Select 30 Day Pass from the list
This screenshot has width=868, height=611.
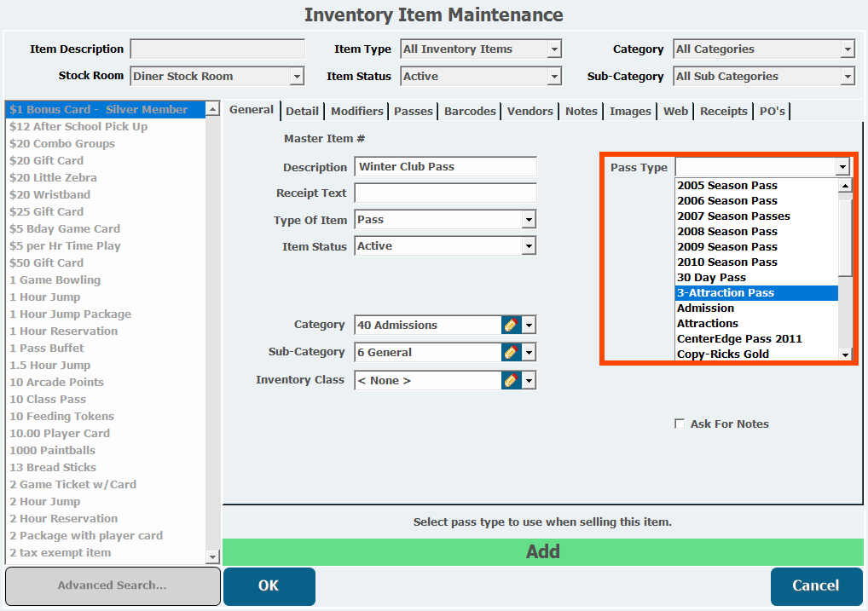[711, 277]
